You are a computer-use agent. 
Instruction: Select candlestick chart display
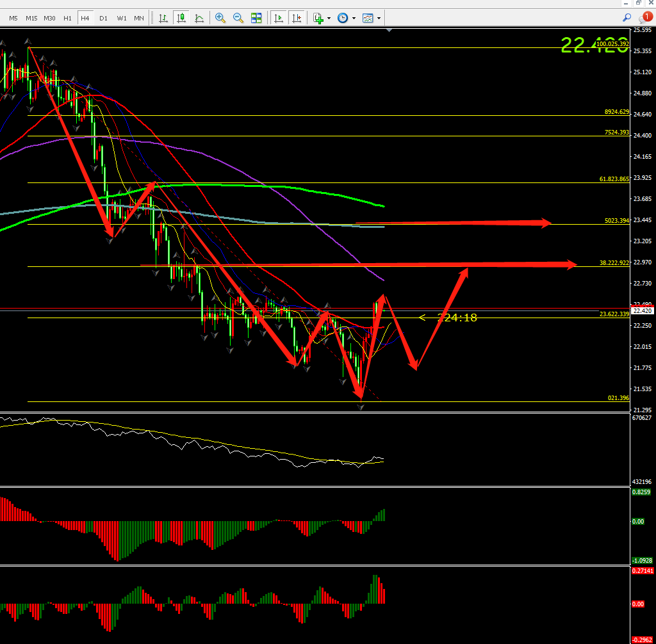181,18
